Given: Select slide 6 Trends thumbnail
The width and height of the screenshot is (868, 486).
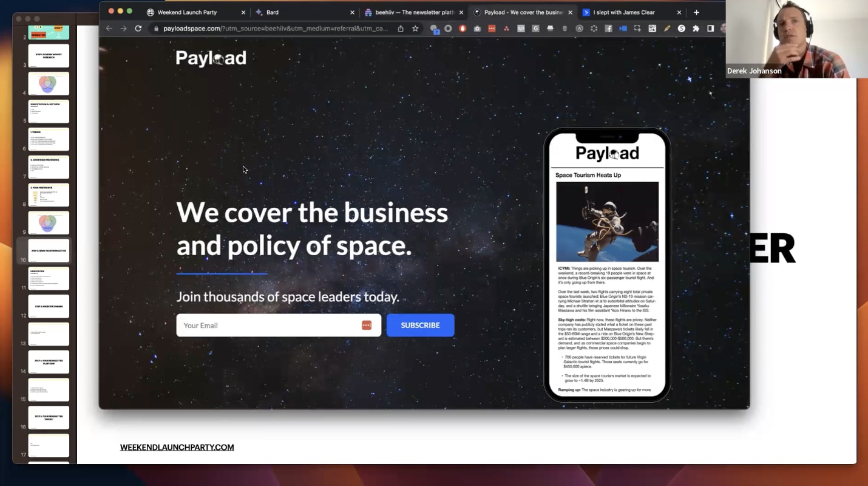Looking at the screenshot, I should click(49, 139).
